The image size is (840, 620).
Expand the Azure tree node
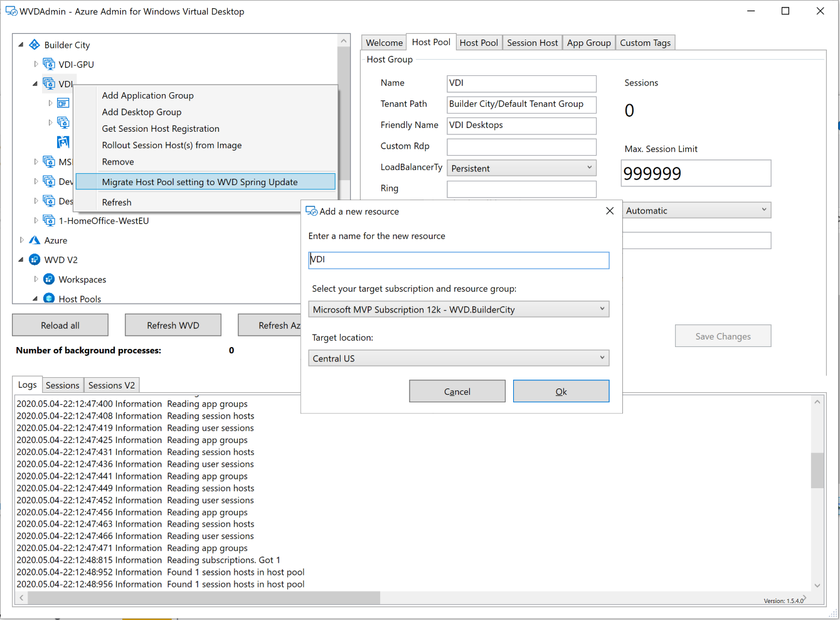[21, 240]
